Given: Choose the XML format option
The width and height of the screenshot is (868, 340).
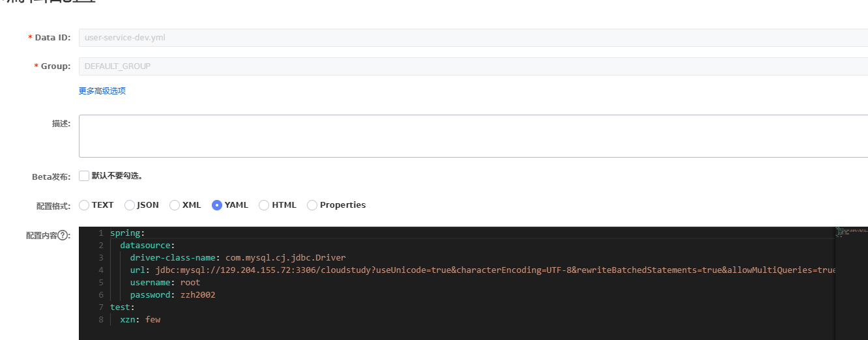Looking at the screenshot, I should [x=175, y=205].
